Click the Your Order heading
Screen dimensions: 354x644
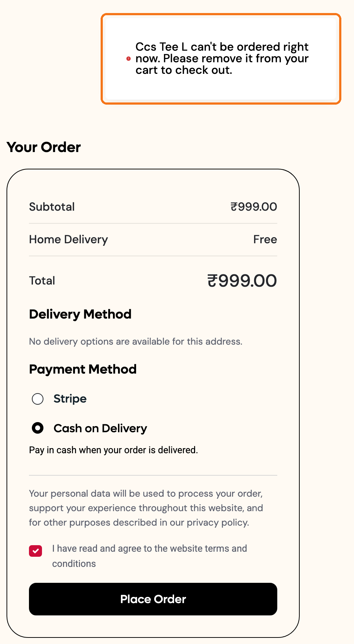tap(44, 147)
